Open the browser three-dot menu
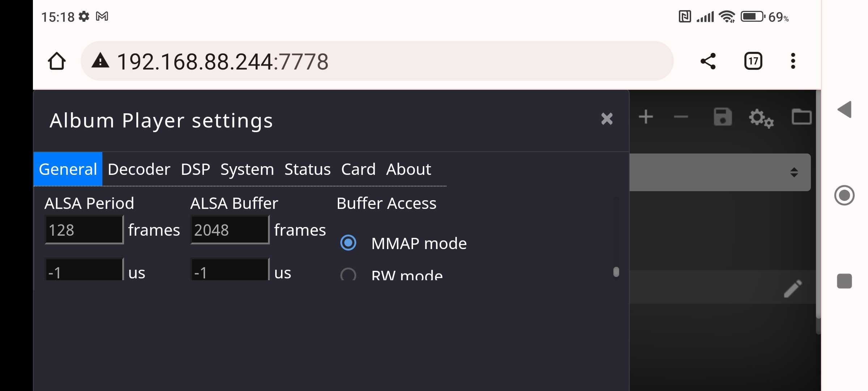Image resolution: width=868 pixels, height=391 pixels. point(793,61)
